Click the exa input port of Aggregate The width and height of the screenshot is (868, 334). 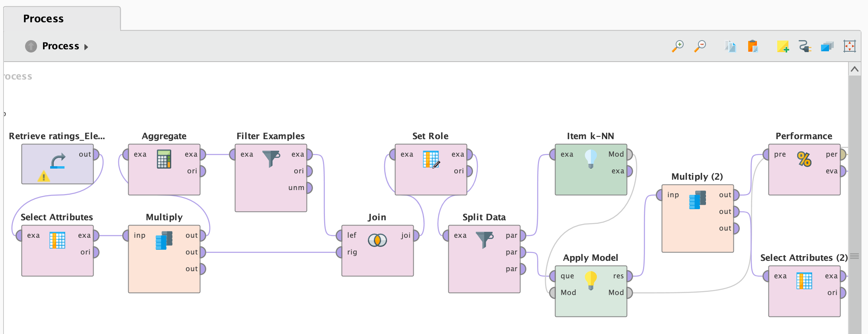coord(126,154)
